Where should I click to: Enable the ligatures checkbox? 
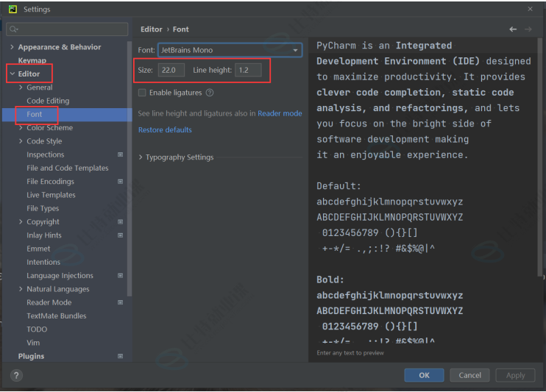[x=142, y=93]
